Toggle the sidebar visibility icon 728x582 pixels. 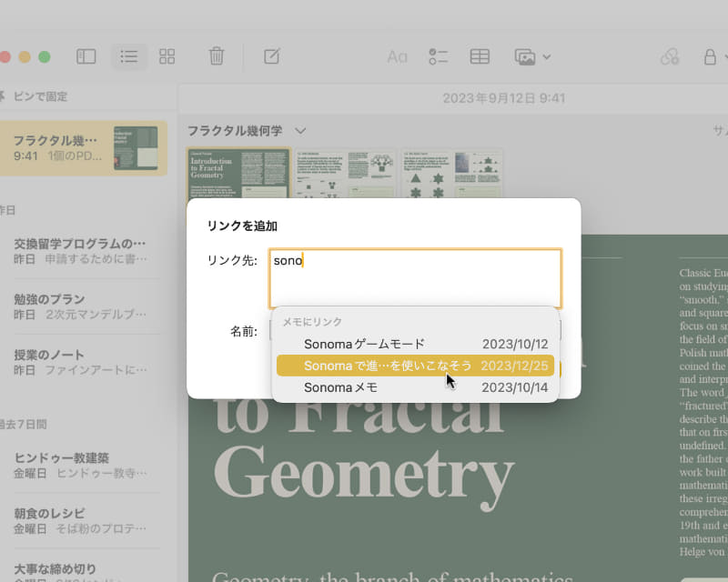86,56
